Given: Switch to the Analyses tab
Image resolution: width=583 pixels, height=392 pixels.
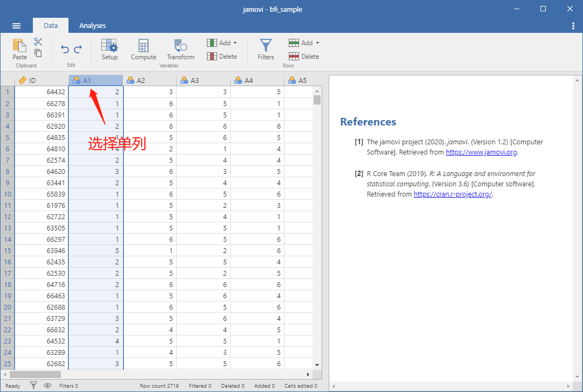Looking at the screenshot, I should click(x=93, y=26).
